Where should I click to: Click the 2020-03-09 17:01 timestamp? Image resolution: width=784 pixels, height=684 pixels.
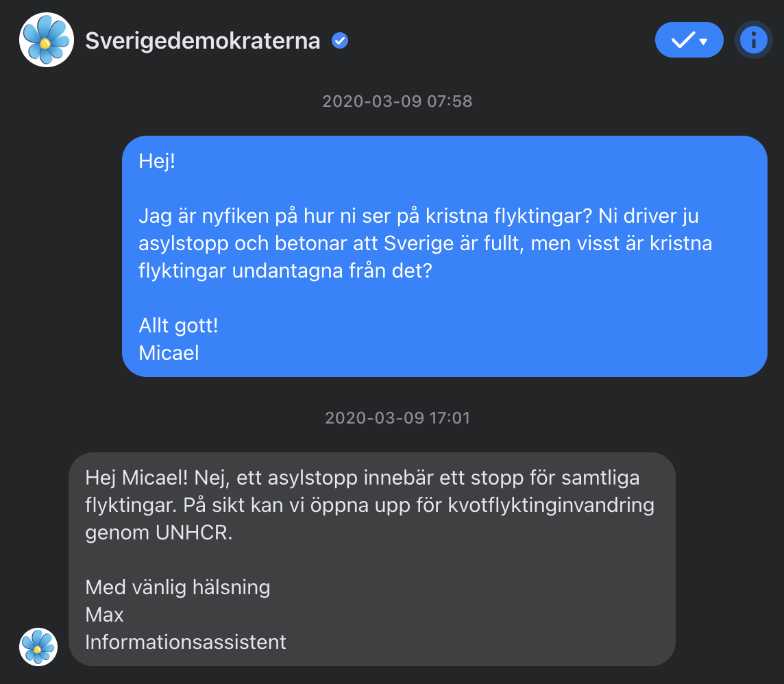tap(397, 417)
